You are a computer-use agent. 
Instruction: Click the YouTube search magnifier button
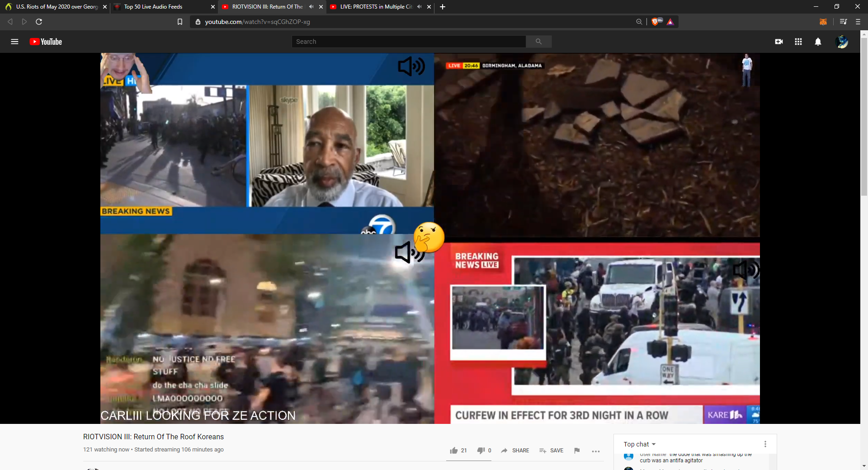pyautogui.click(x=538, y=42)
